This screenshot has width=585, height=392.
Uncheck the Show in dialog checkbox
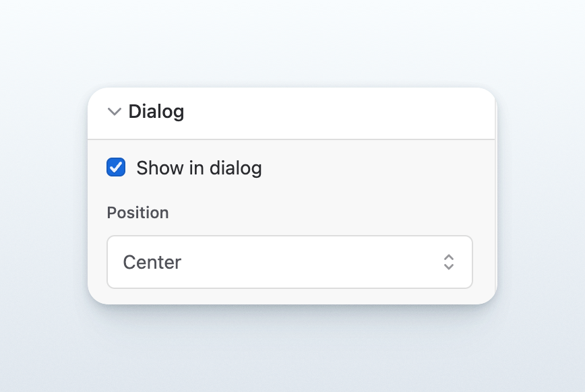click(116, 167)
